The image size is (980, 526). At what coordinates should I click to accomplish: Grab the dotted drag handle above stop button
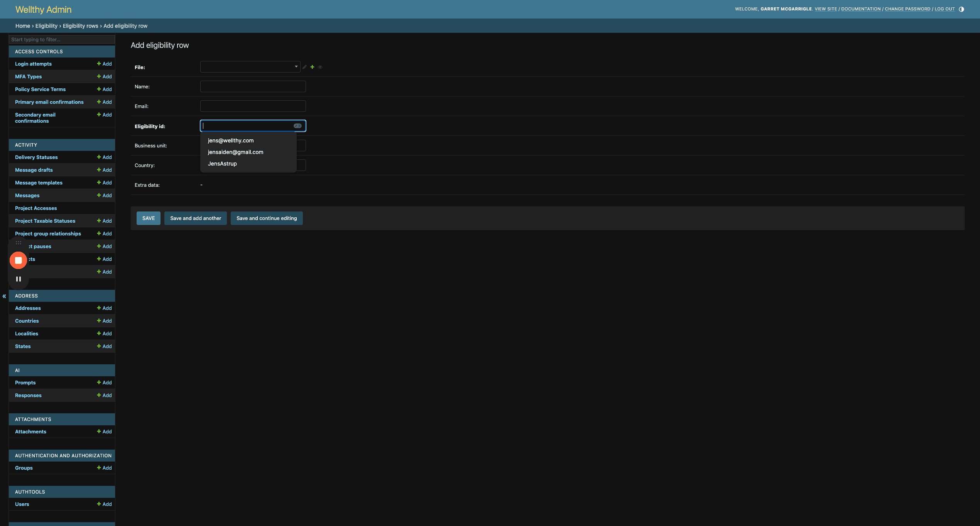pos(18,243)
